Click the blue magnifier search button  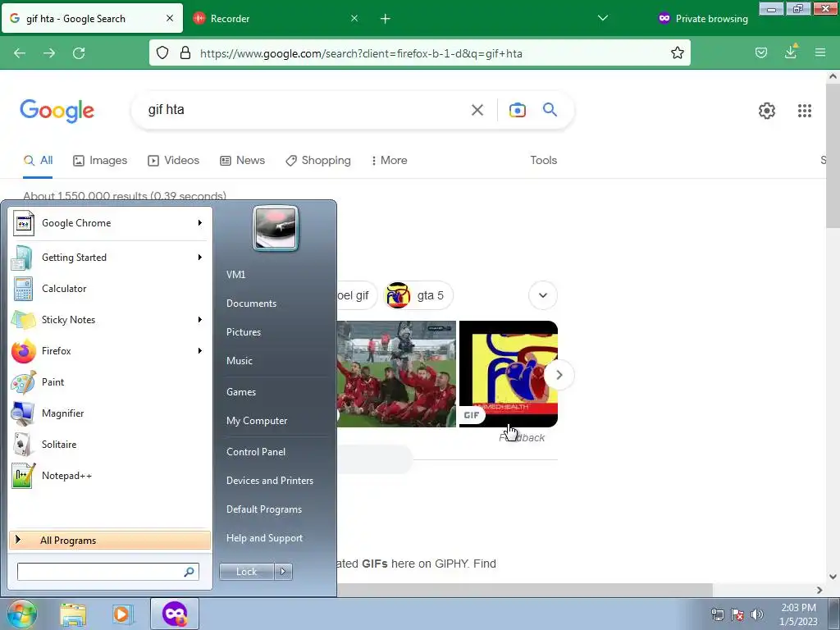click(x=550, y=110)
